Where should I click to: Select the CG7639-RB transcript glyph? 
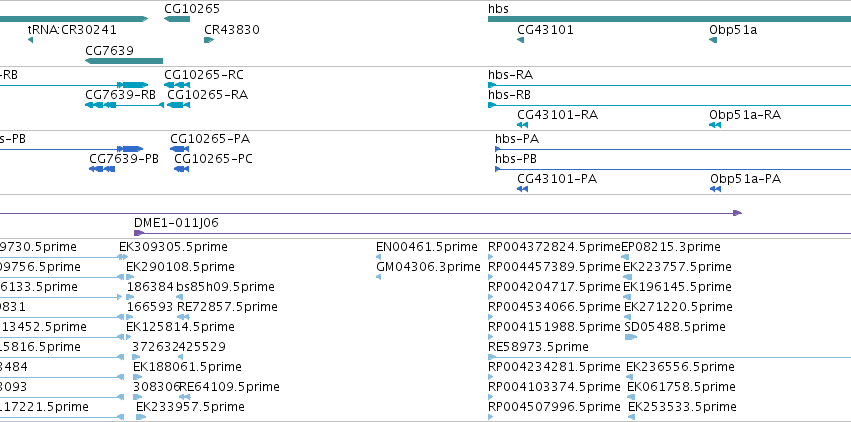124,105
